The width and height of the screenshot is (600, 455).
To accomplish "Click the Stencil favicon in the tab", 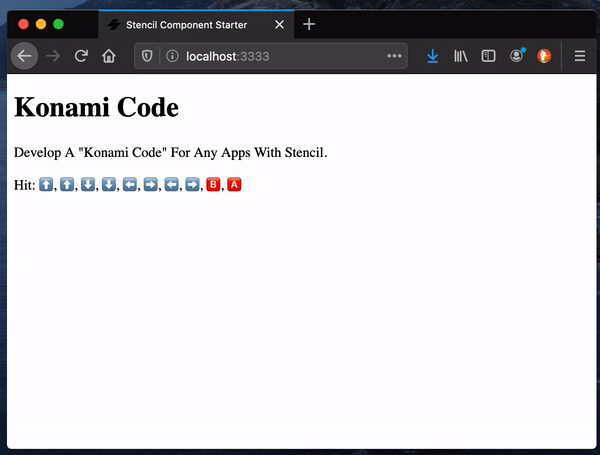I will (x=114, y=25).
